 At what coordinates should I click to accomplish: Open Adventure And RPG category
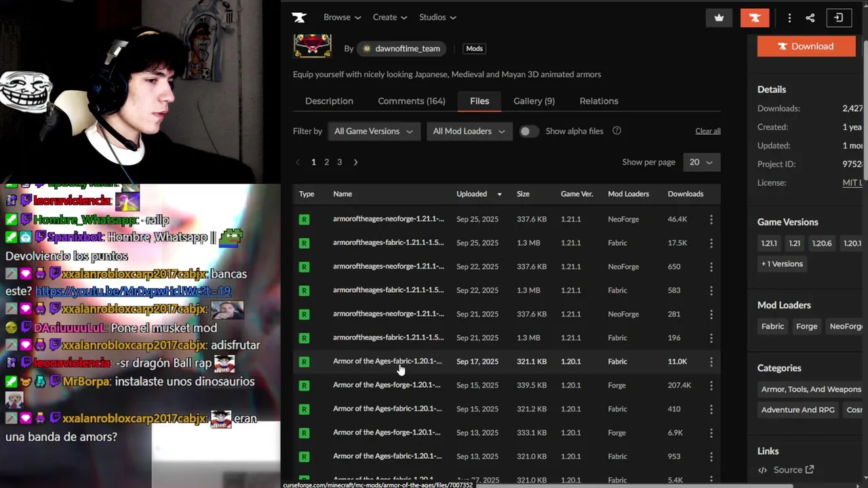(797, 410)
